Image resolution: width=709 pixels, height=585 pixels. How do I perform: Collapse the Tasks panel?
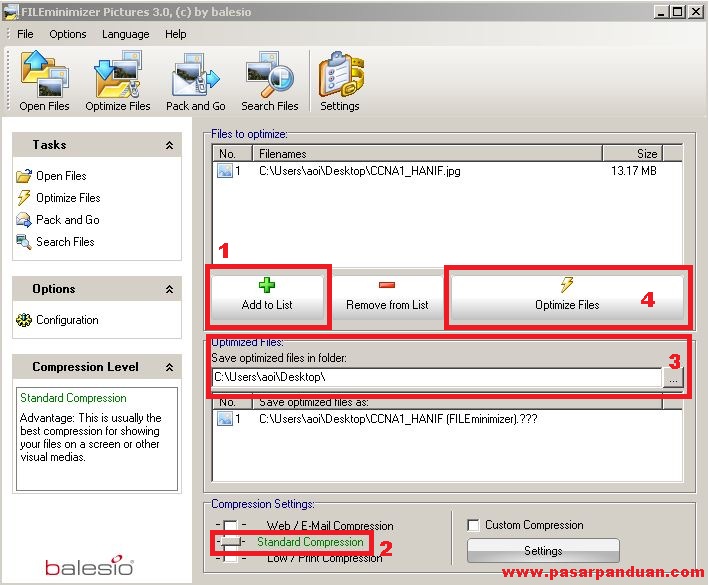169,145
